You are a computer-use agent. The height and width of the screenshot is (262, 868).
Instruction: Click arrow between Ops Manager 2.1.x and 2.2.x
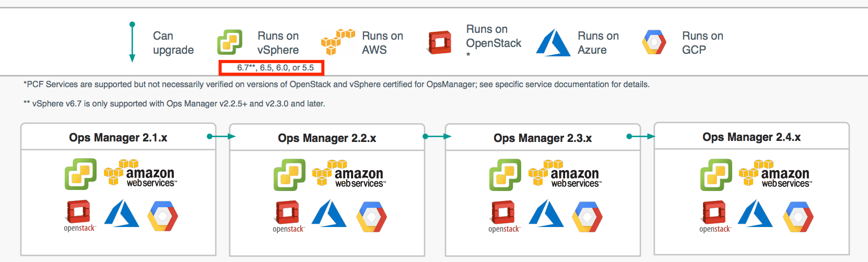coord(221,137)
